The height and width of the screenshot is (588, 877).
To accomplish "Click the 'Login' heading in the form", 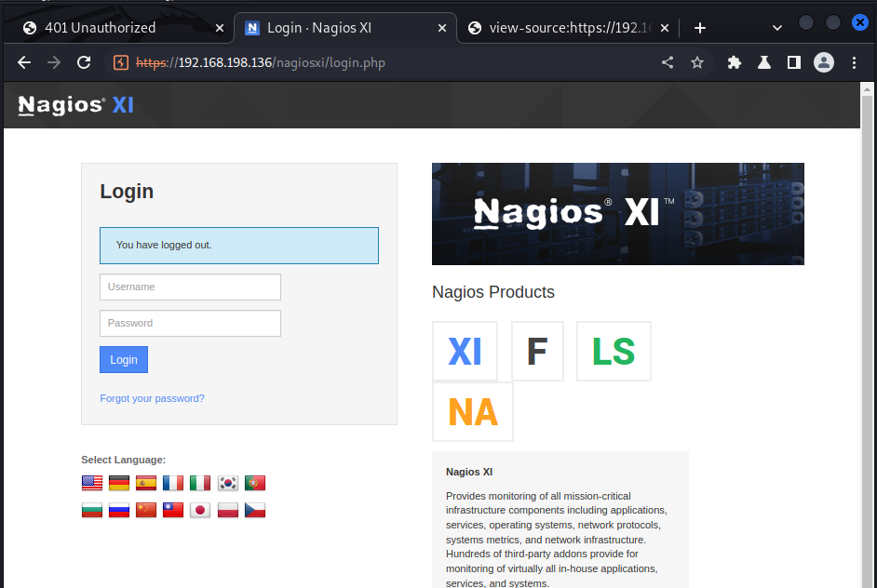I will click(x=127, y=191).
